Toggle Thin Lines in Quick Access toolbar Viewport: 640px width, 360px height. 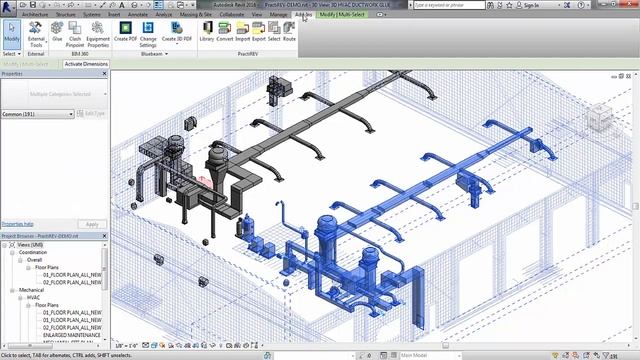click(158, 5)
